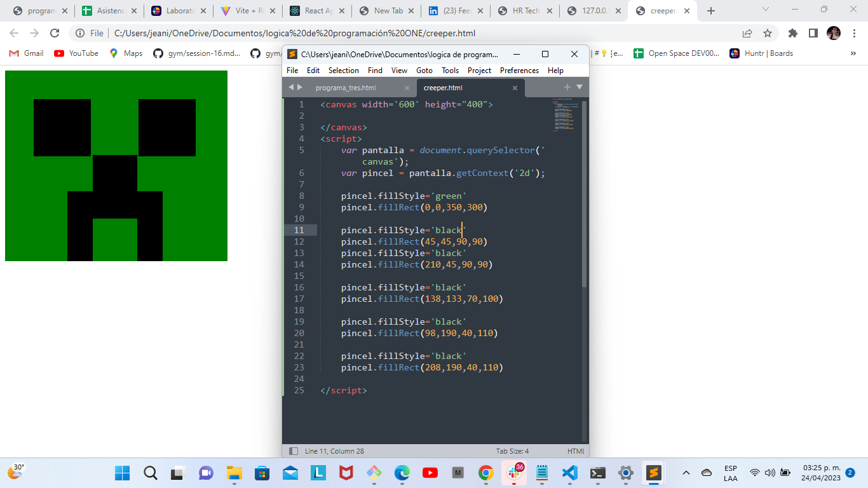The width and height of the screenshot is (868, 488).
Task: Open the Sublime File menu
Action: [292, 71]
